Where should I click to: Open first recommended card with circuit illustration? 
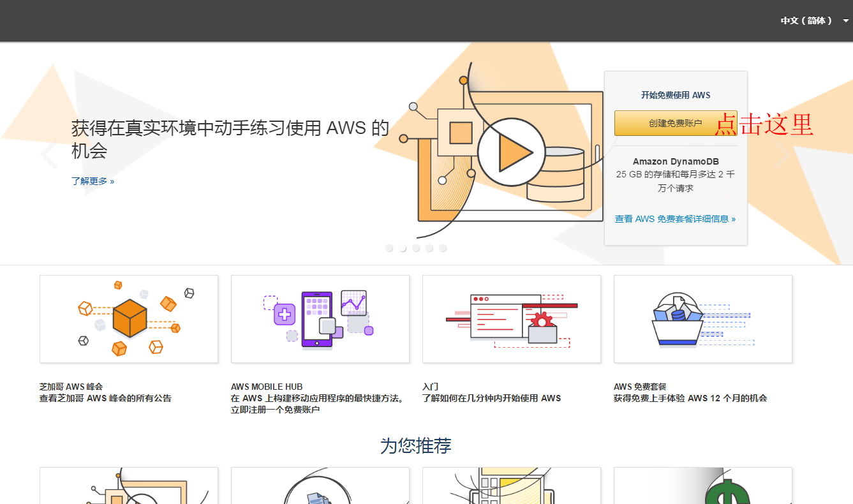[129, 485]
